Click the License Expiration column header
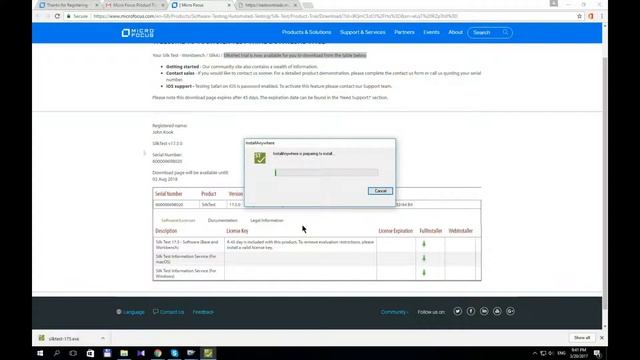The width and height of the screenshot is (640, 360). click(x=396, y=231)
